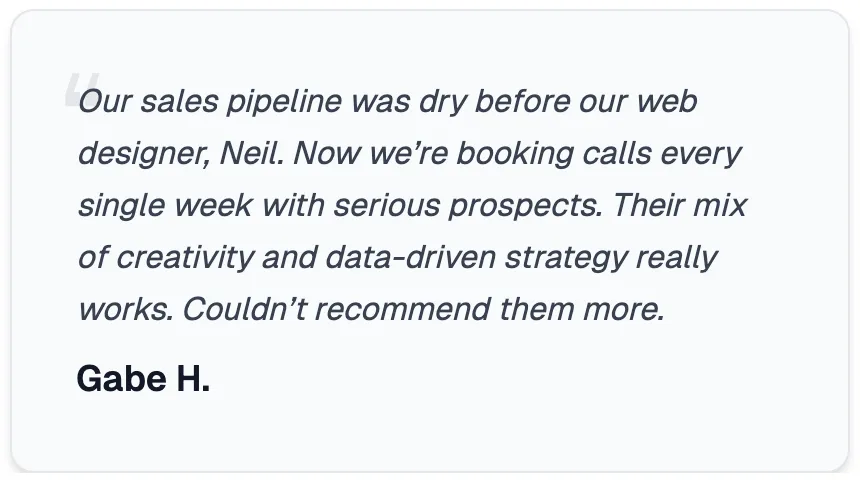The width and height of the screenshot is (860, 482).
Task: Click the word "Now" in the second line
Action: coord(327,154)
